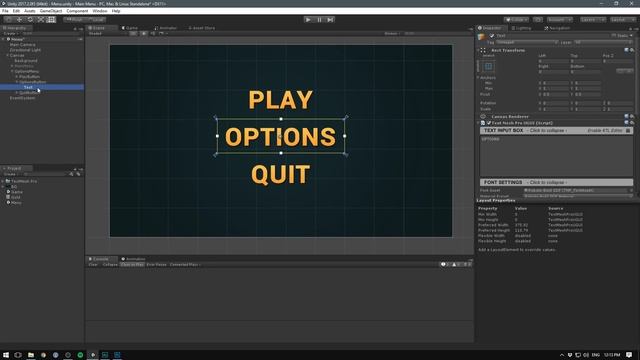Switch to the Navigation tab
The height and width of the screenshot is (360, 640).
pyautogui.click(x=557, y=28)
